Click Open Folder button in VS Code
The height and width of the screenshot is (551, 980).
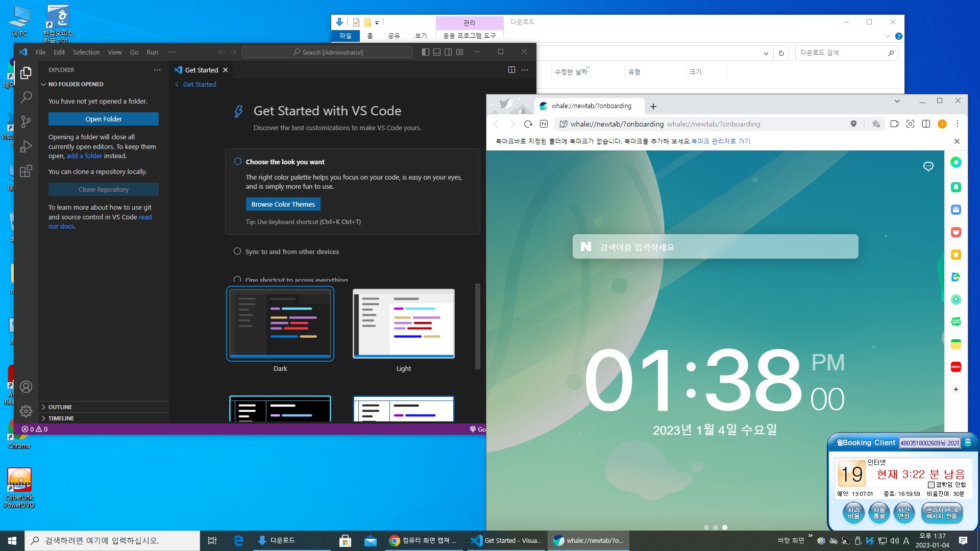point(104,119)
